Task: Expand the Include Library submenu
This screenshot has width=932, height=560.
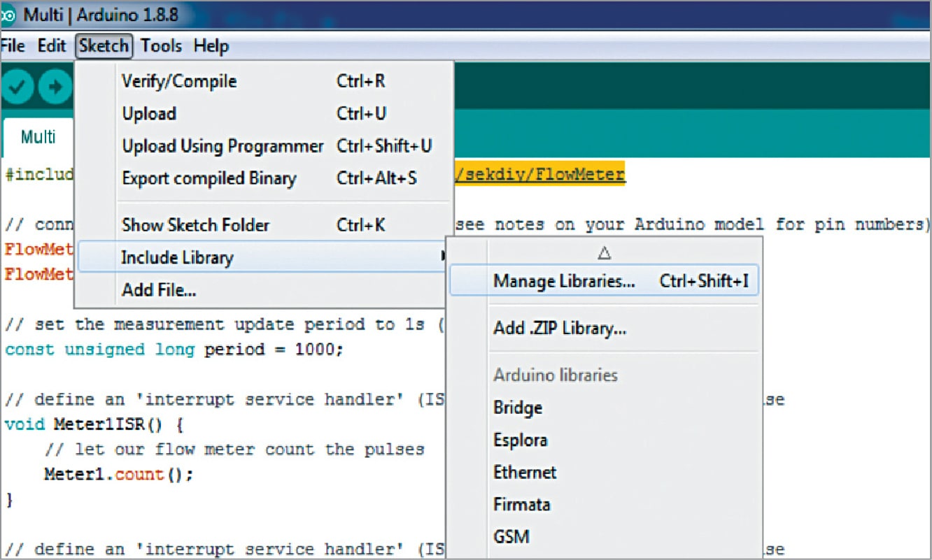Action: pyautogui.click(x=177, y=258)
